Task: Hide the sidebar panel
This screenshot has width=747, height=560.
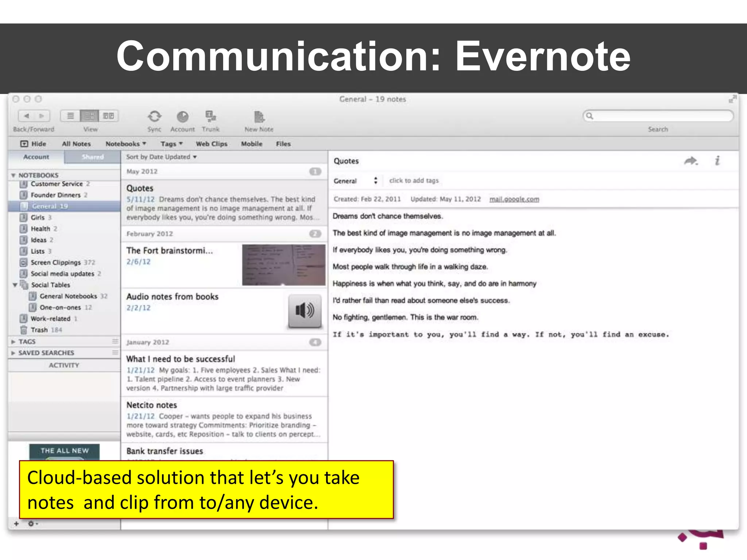Action: pos(33,144)
